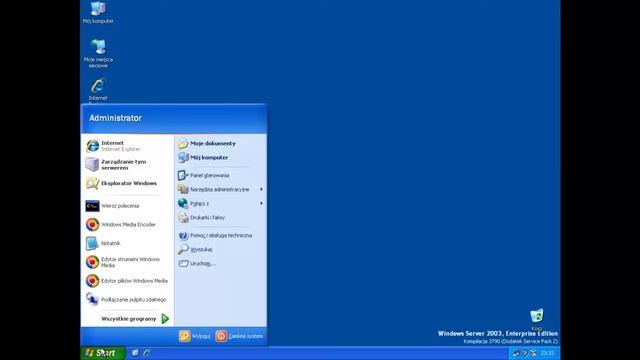The image size is (640, 360).
Task: Click the Wyloguj button
Action: [x=195, y=336]
